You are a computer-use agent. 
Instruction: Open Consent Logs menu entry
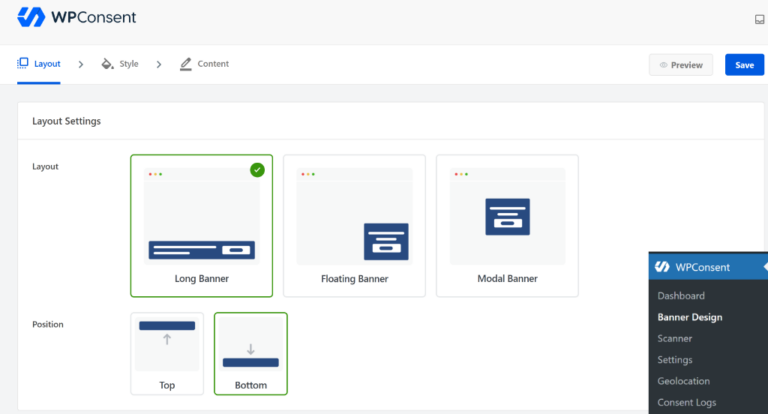(686, 402)
